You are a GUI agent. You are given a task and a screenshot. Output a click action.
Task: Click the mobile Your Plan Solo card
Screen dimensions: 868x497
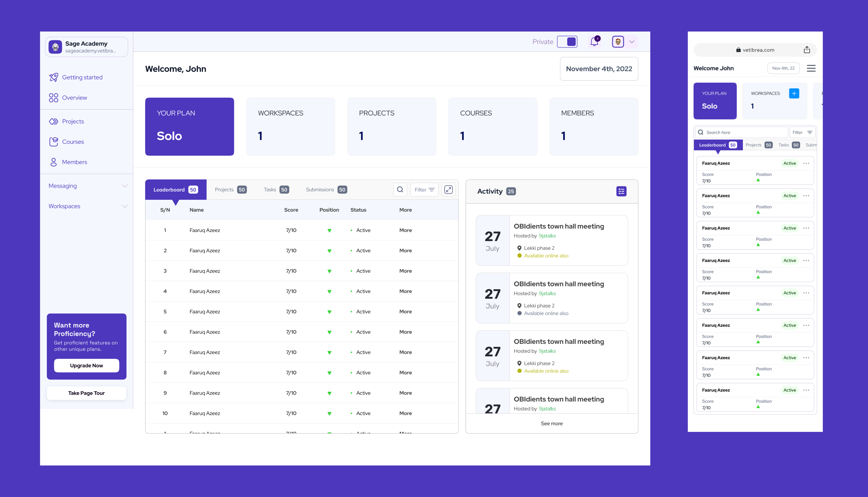point(715,101)
